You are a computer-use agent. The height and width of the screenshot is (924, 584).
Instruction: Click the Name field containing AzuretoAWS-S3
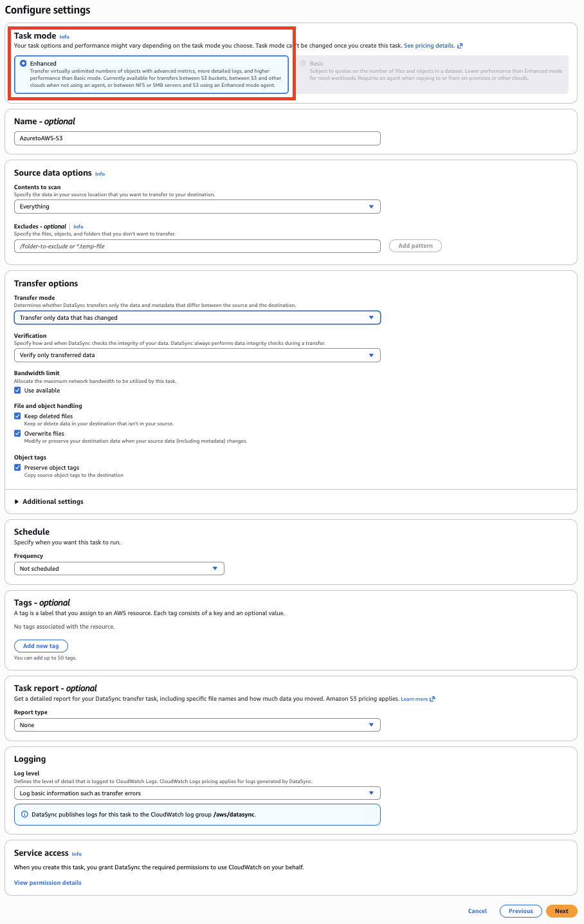pos(197,138)
